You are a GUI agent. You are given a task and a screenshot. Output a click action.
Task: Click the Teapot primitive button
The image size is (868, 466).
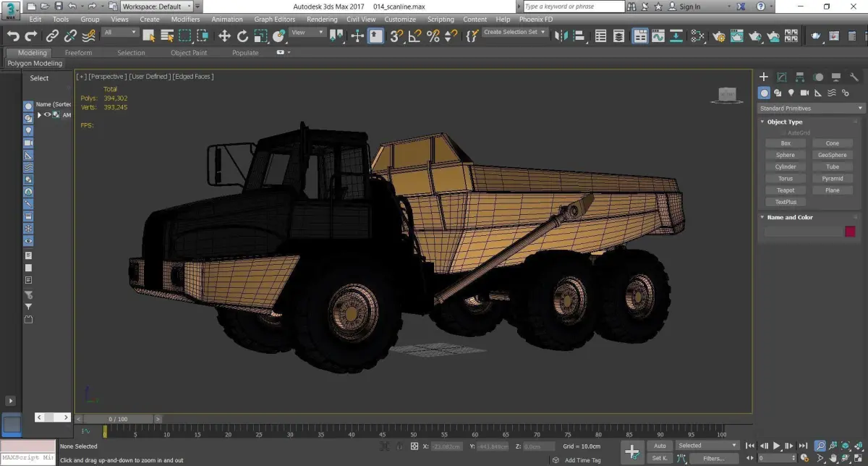tap(786, 190)
